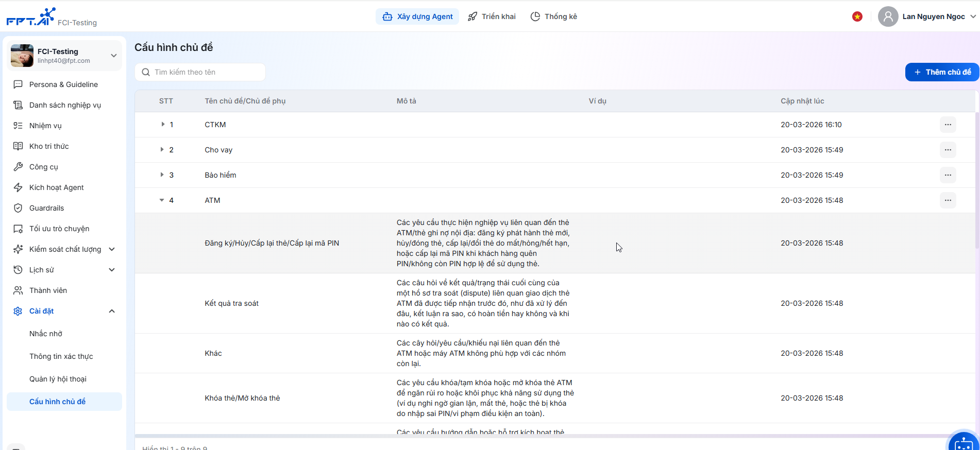Expand the CTKM topic row
The height and width of the screenshot is (450, 980).
(x=162, y=125)
